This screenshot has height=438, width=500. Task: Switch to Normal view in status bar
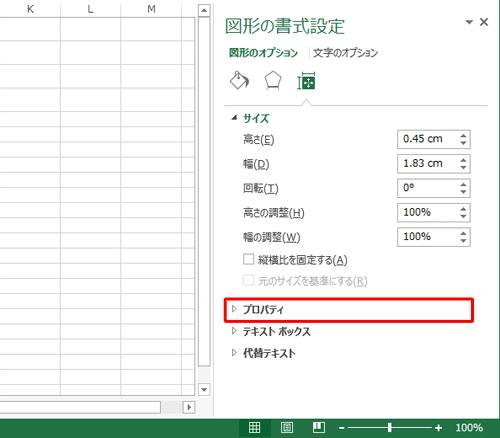254,427
